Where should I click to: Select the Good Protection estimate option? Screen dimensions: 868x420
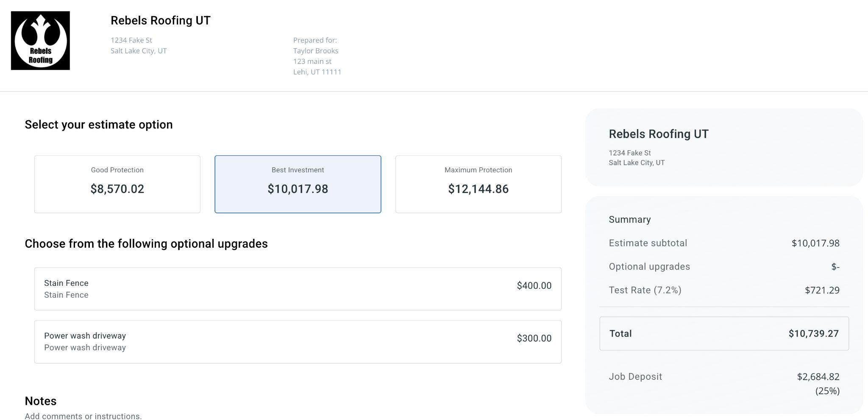(x=117, y=184)
